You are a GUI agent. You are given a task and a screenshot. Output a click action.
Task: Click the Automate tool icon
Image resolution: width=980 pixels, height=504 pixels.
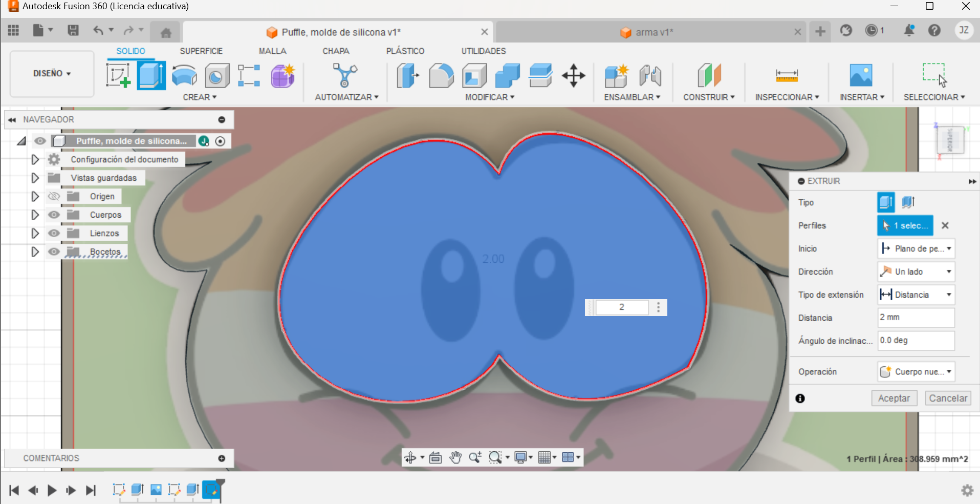coord(345,75)
